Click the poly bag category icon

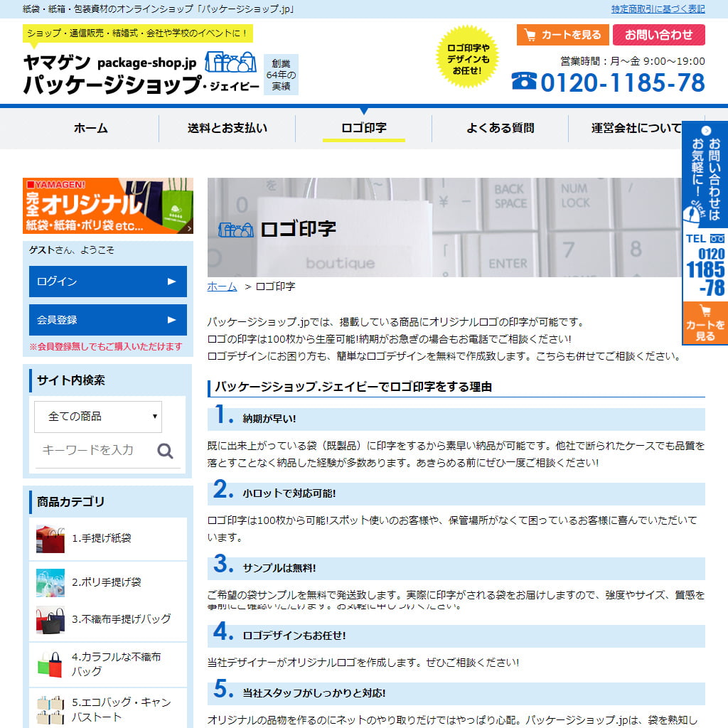click(x=50, y=582)
